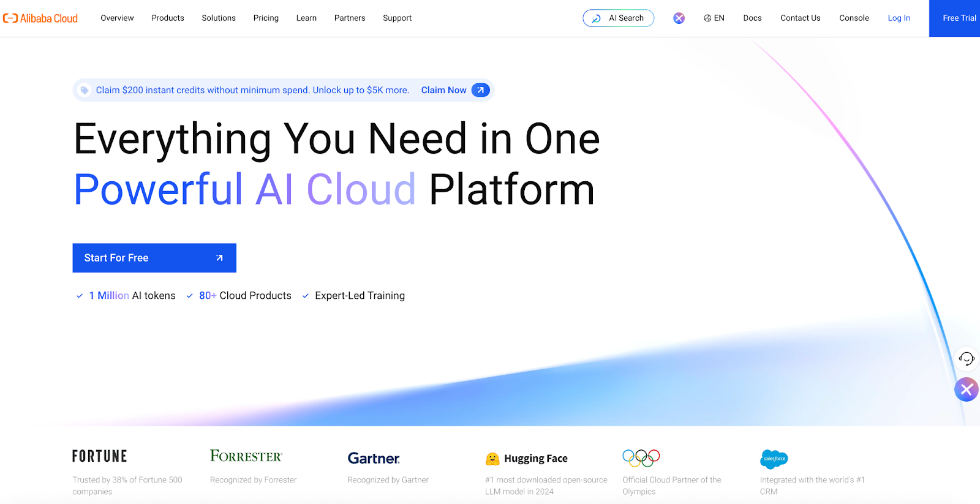The height and width of the screenshot is (504, 980).
Task: Go to the Console
Action: coord(854,18)
